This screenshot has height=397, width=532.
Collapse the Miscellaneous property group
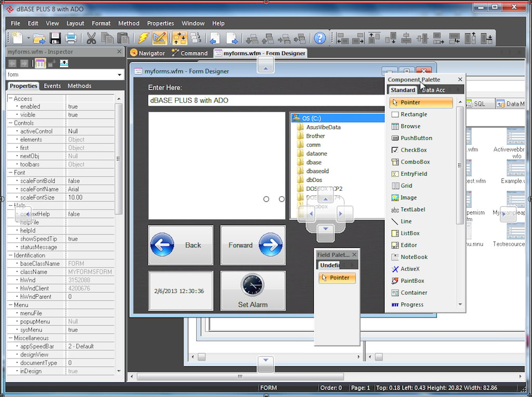pyautogui.click(x=10, y=338)
